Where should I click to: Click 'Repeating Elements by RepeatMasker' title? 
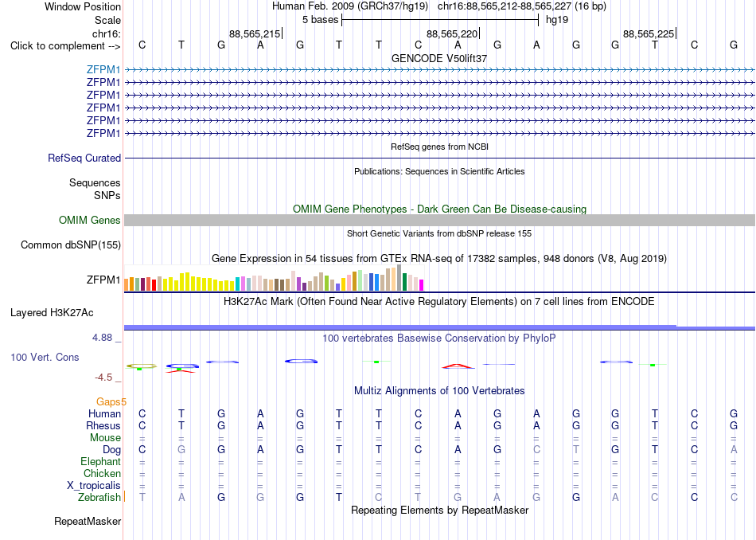pyautogui.click(x=440, y=510)
